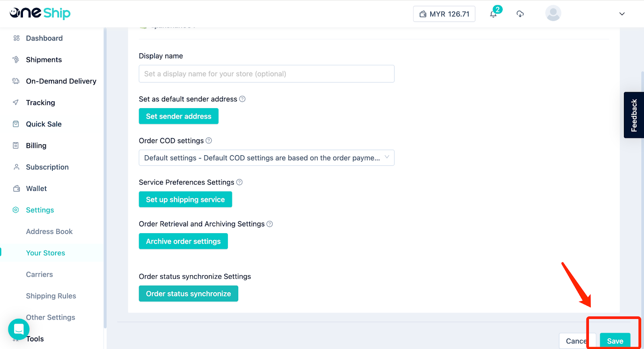Click Set up shipping service button

tap(186, 199)
